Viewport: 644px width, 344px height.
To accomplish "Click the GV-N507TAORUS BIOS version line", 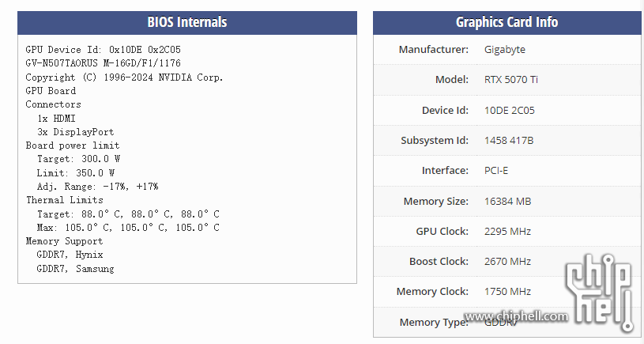I will (103, 63).
